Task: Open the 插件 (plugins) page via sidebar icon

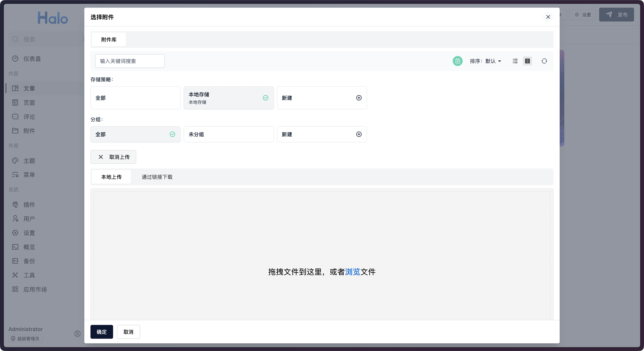Action: 29,204
